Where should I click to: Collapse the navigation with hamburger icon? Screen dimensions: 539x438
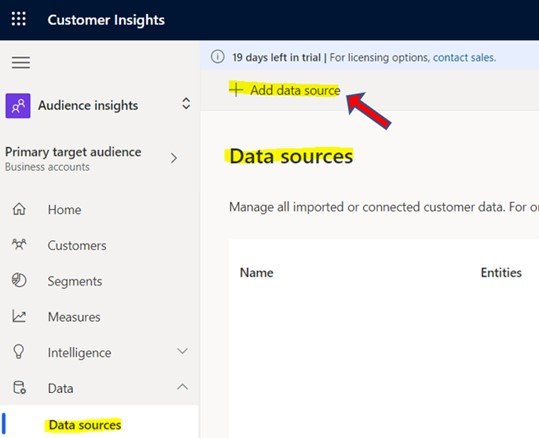[21, 63]
